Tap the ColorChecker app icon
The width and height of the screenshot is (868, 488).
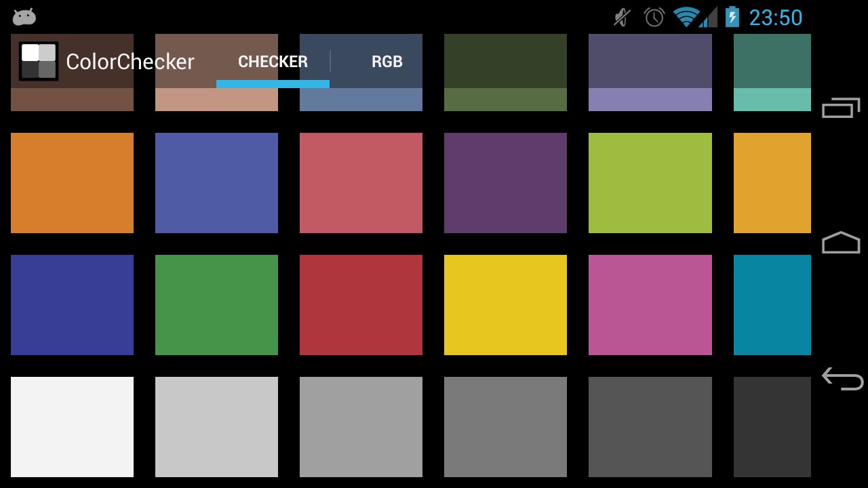[x=39, y=61]
